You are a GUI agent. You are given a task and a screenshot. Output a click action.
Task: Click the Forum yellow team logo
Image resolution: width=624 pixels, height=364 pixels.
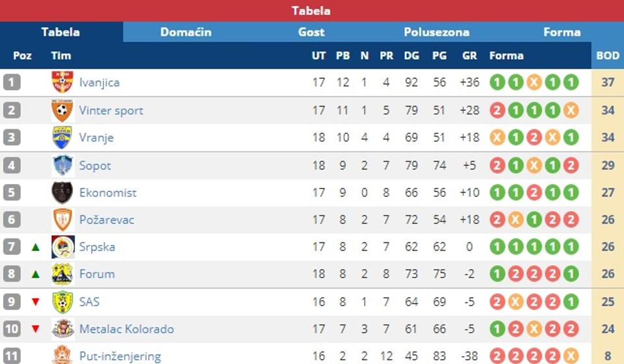(62, 274)
